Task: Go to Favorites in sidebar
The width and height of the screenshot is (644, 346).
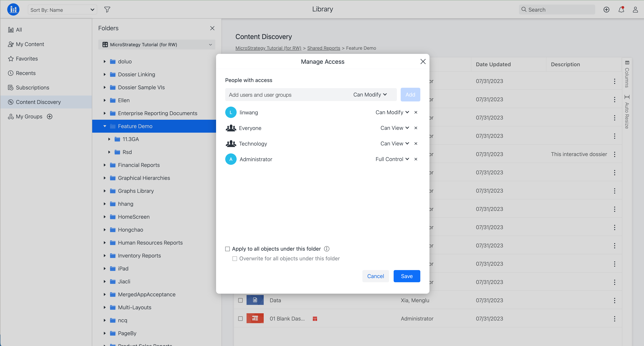Action: pos(27,59)
